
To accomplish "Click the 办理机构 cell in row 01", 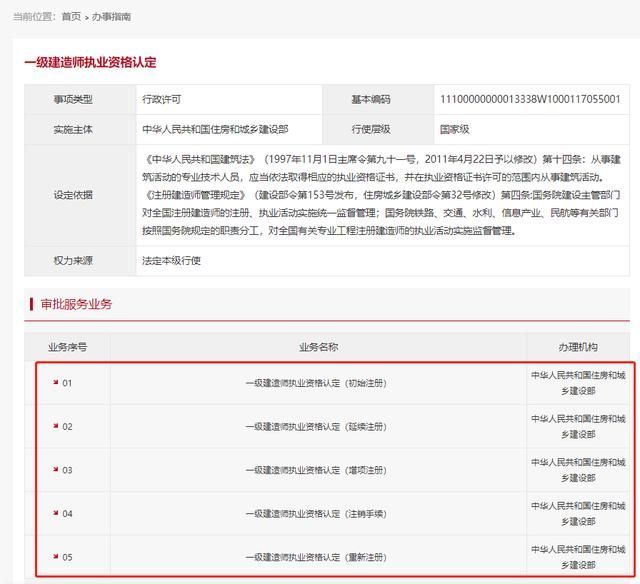I will click(578, 383).
